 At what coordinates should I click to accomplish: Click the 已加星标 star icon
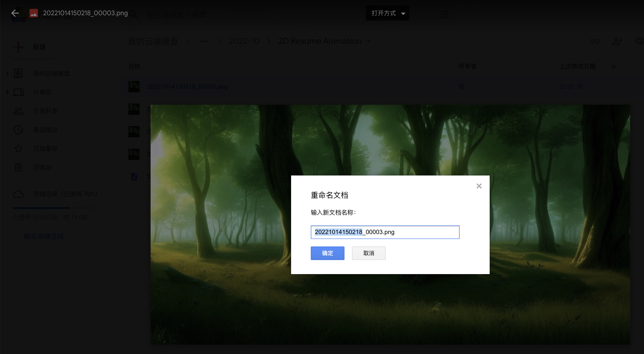pos(18,149)
